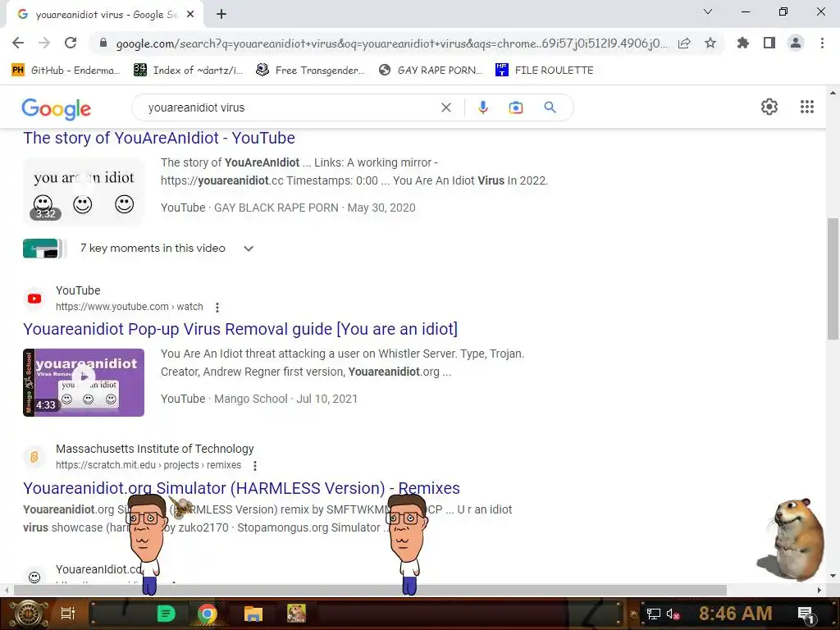Image resolution: width=840 pixels, height=630 pixels.
Task: Open The story of YouAreAnIdiot - YouTube
Action: 159,138
